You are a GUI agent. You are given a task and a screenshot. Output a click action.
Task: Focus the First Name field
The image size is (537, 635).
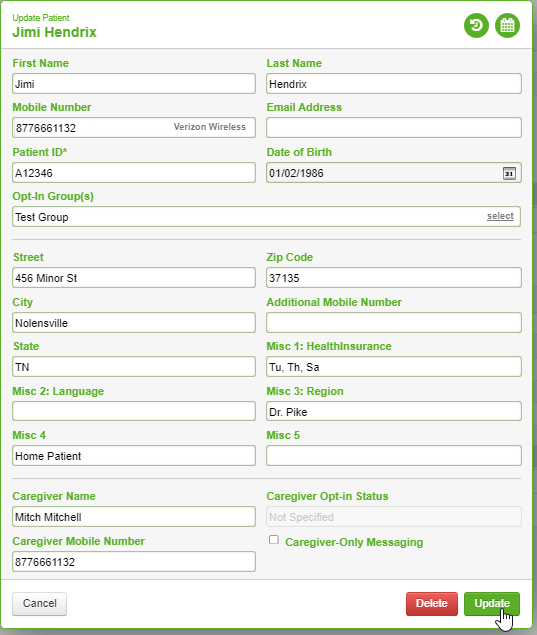tap(134, 84)
